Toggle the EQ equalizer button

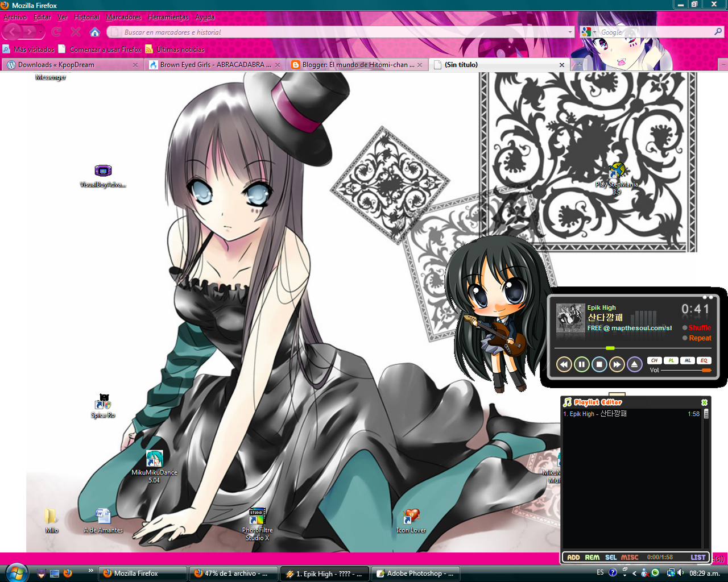pos(704,360)
